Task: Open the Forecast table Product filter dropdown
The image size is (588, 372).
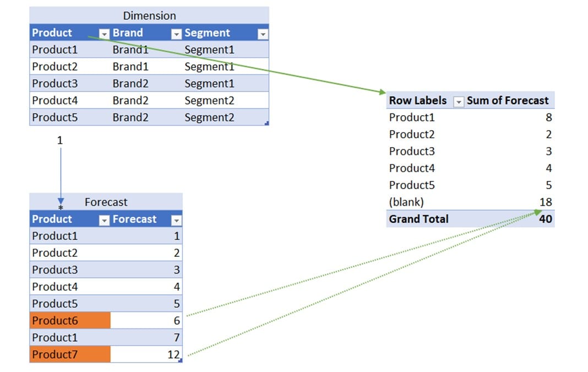Action: click(x=104, y=220)
